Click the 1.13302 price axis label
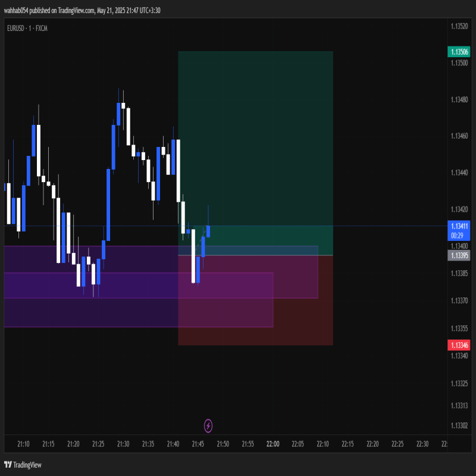 coord(459,425)
